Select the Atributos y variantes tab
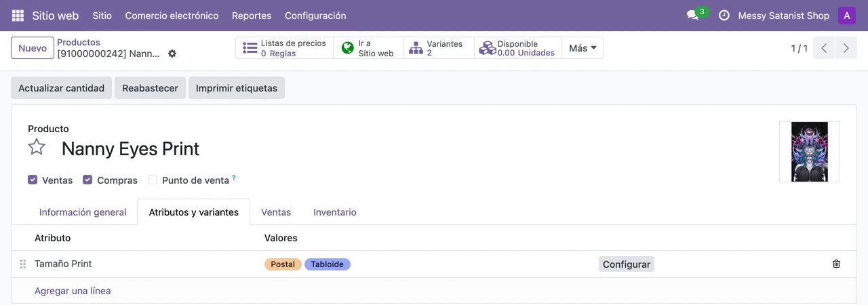This screenshot has height=305, width=868. [x=193, y=212]
